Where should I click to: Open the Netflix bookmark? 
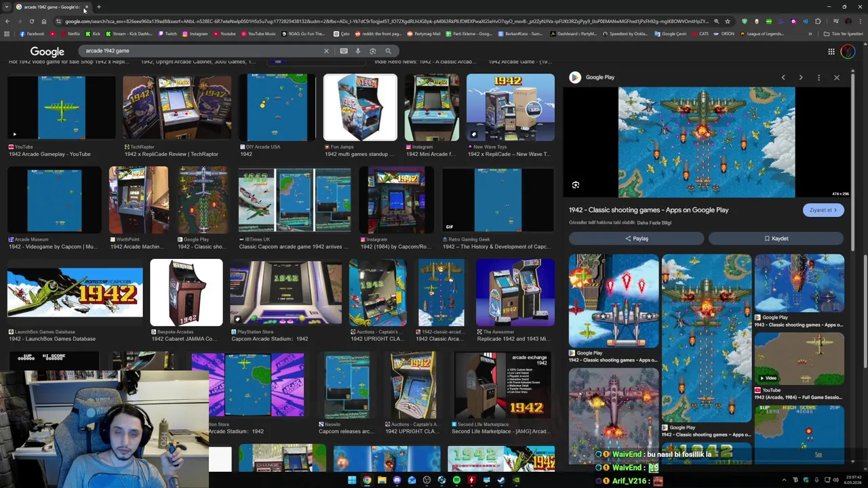71,34
